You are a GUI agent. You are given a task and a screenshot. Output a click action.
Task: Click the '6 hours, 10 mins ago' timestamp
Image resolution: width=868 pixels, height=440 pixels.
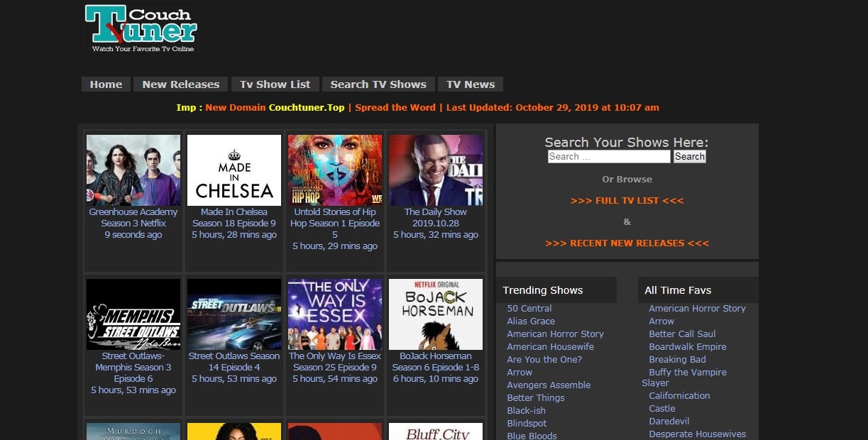point(436,379)
